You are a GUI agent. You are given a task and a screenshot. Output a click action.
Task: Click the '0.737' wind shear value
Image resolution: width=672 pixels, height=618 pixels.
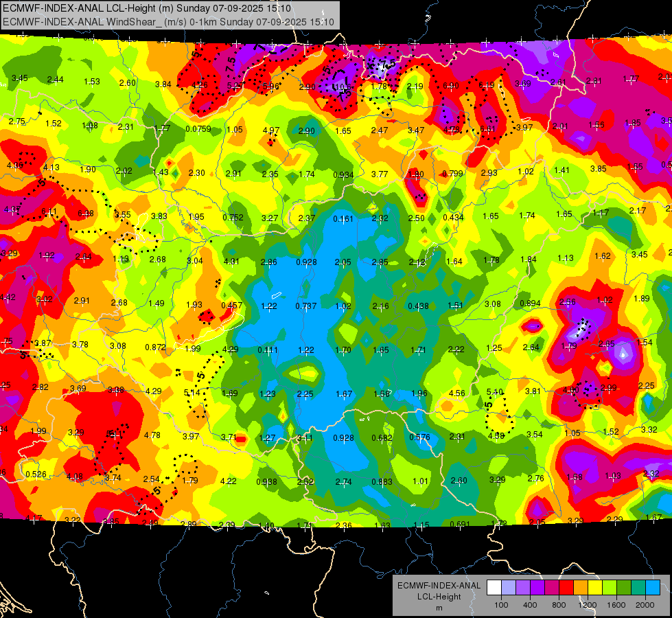point(306,306)
